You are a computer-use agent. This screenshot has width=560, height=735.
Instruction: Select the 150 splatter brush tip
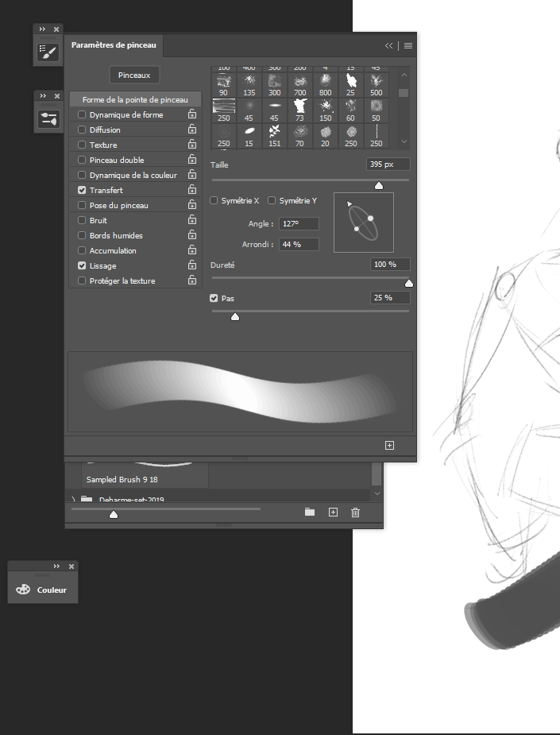point(325,110)
